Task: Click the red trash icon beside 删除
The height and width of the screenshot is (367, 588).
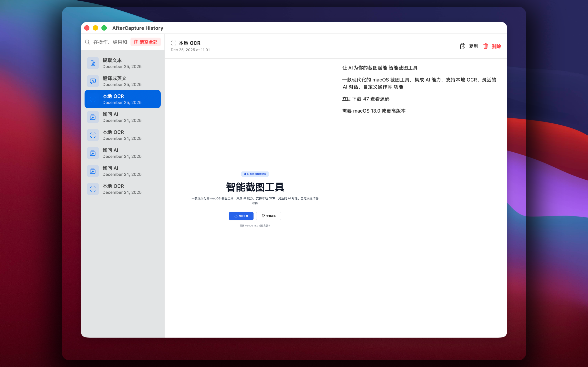Action: pyautogui.click(x=486, y=46)
